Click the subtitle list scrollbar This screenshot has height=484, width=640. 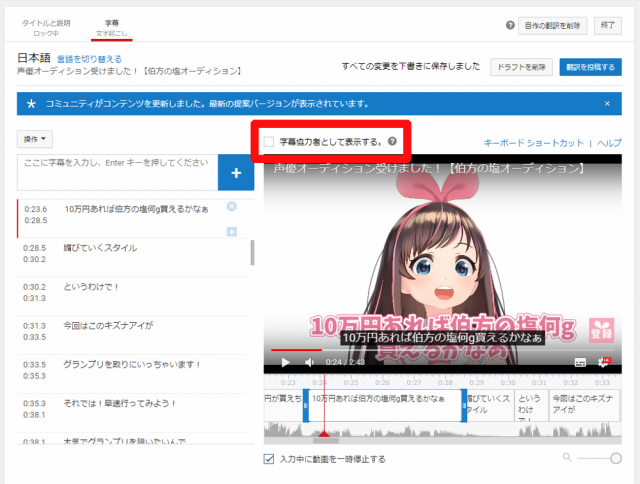tap(252, 253)
